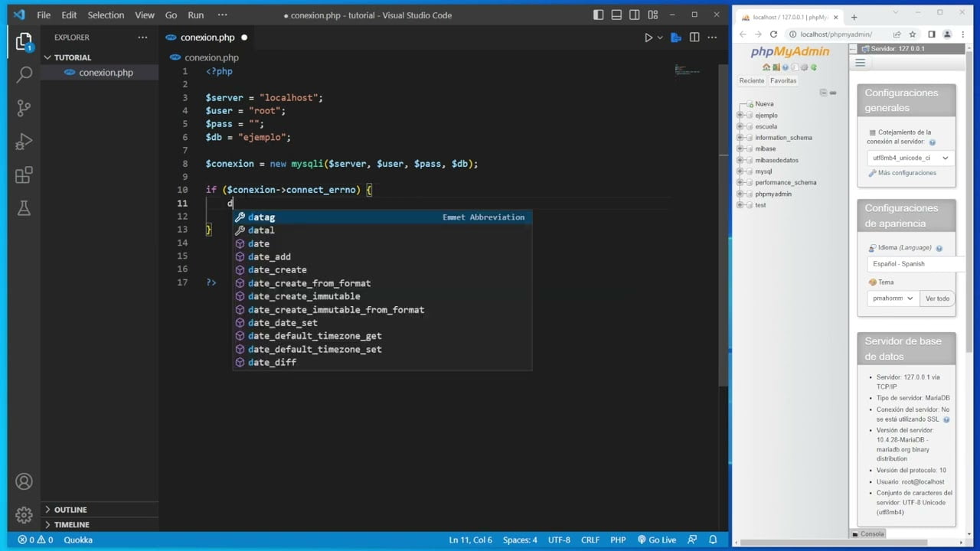The height and width of the screenshot is (551, 980).
Task: Open phpMyAdmin documentation icon
Action: 785,67
